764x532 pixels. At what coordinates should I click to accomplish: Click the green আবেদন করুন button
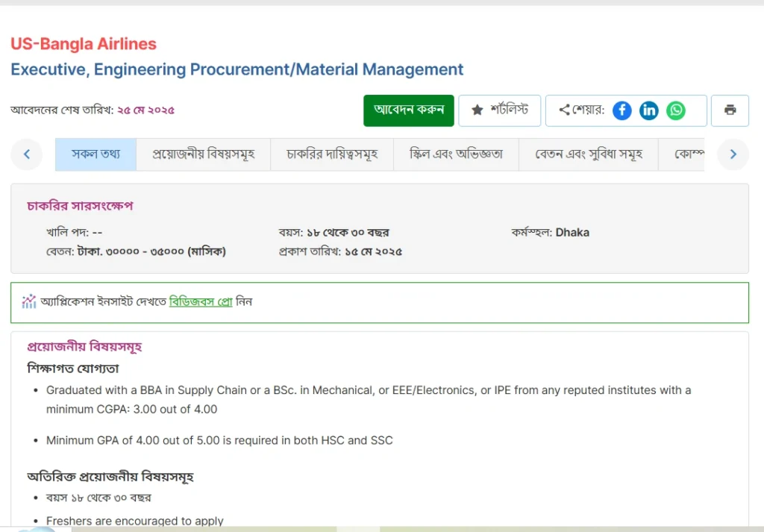pos(409,110)
